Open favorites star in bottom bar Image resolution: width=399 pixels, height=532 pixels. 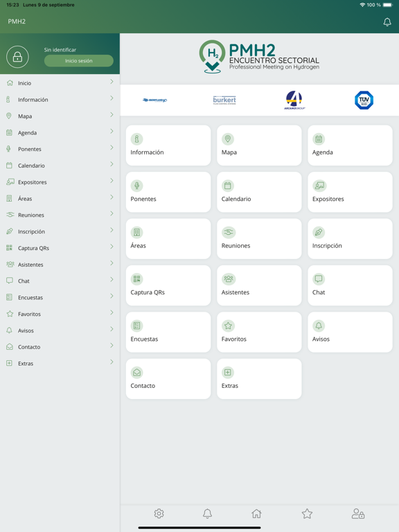[x=307, y=514]
